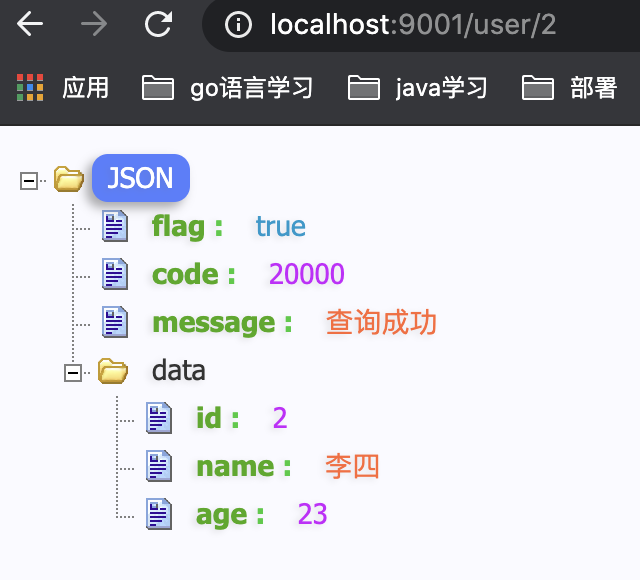Reload the page with the refresh icon
The image size is (640, 580).
158,24
